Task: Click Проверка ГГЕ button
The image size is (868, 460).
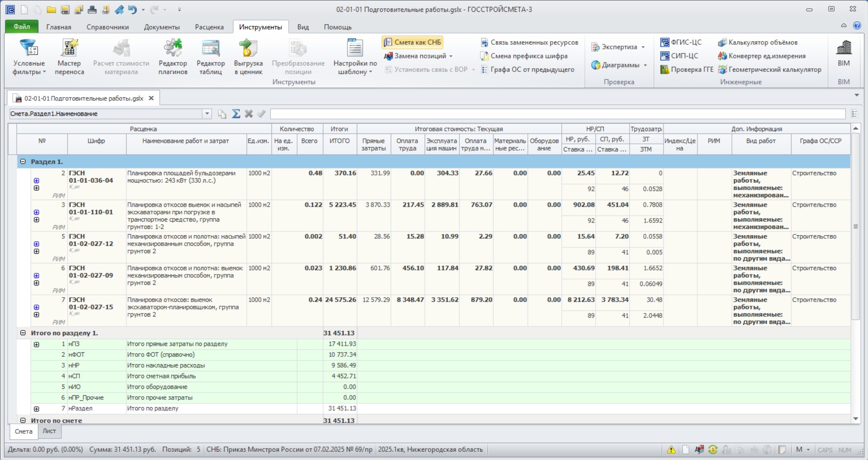Action: point(687,70)
